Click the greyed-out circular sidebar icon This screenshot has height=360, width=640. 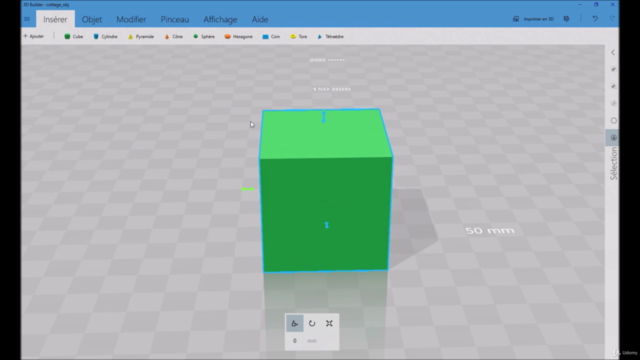pos(613,103)
